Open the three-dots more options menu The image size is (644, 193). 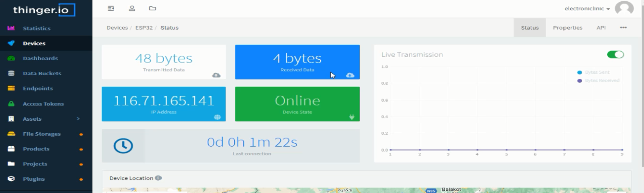pyautogui.click(x=623, y=28)
